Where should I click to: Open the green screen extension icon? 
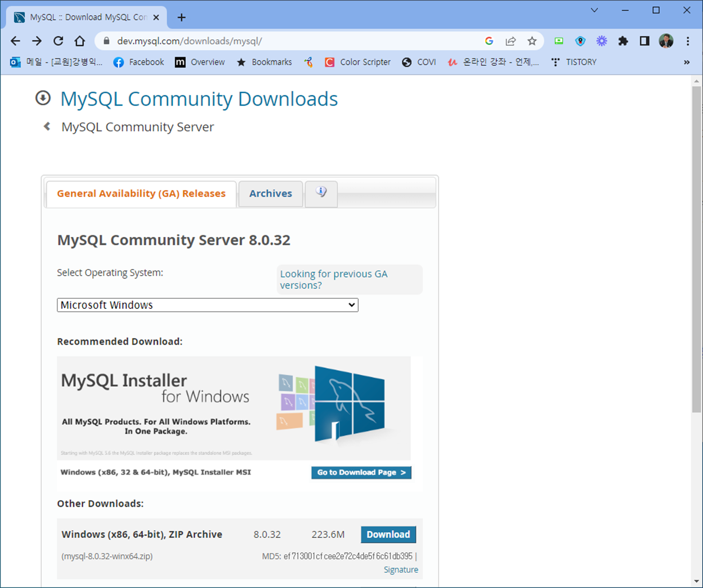click(559, 41)
